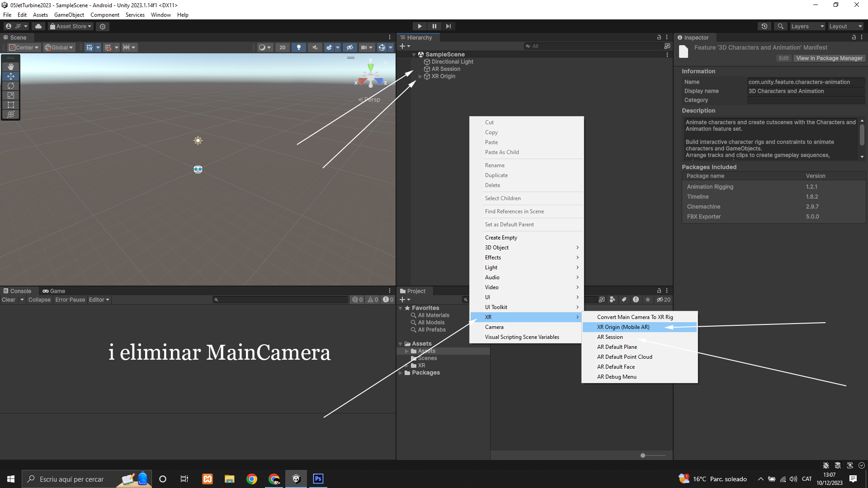Click View in Package Manager button
868x488 pixels.
coord(829,58)
